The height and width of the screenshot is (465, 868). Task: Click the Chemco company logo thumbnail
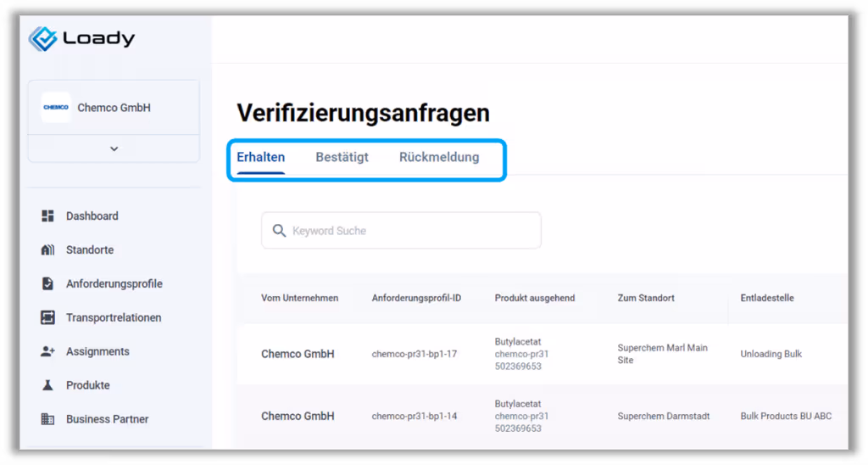pos(56,108)
